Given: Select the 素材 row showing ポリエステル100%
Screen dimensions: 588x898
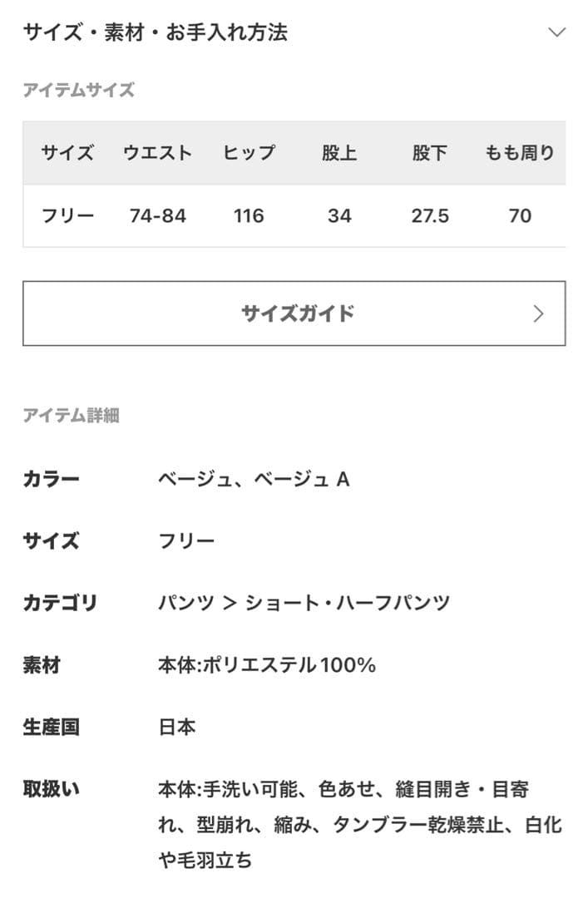Looking at the screenshot, I should click(268, 665).
